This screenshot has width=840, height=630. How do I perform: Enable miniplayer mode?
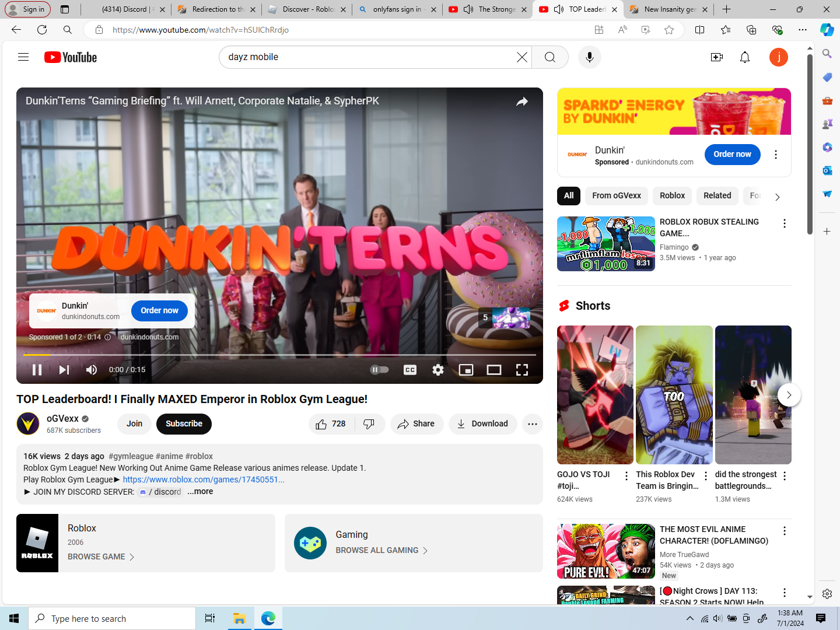coord(466,370)
